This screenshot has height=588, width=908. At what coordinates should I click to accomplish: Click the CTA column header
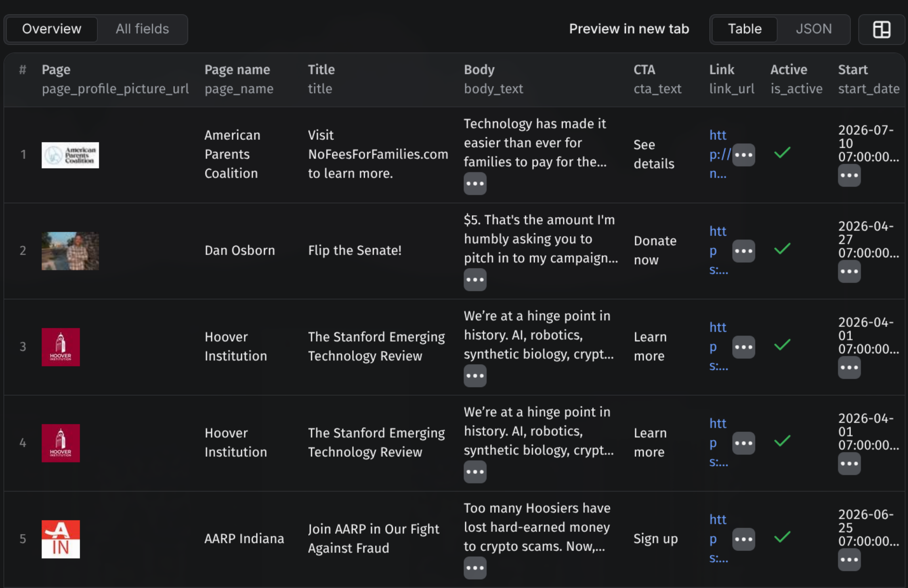tap(657, 79)
